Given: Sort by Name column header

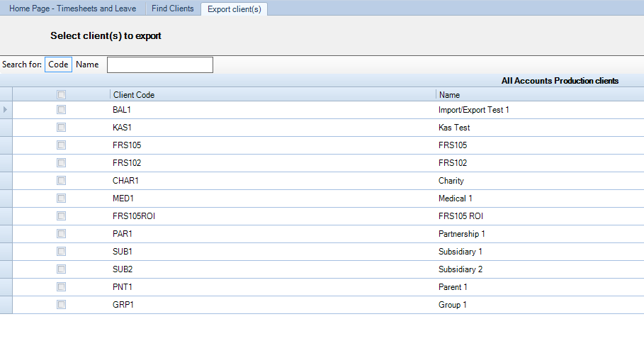Looking at the screenshot, I should (x=540, y=95).
